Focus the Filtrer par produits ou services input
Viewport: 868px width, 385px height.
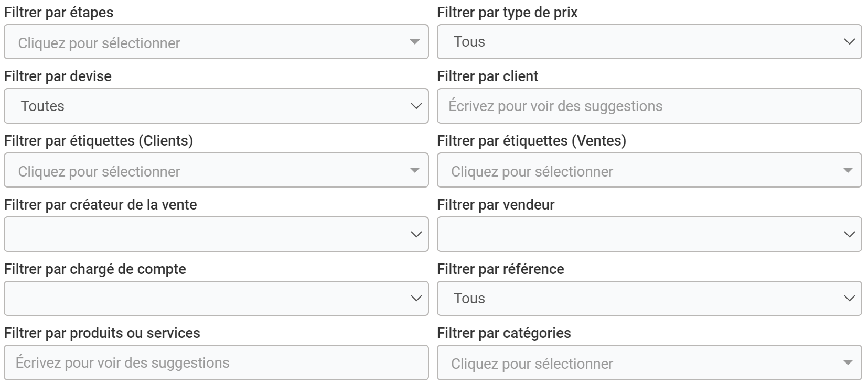216,362
